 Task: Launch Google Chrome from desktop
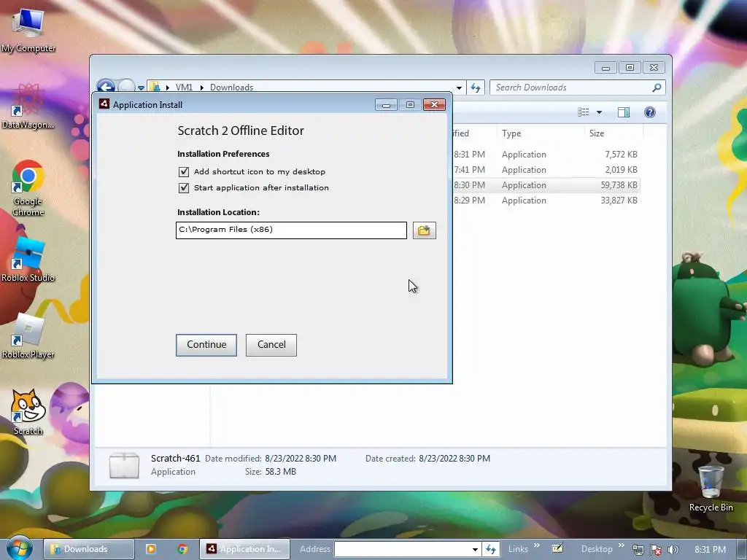[28, 188]
